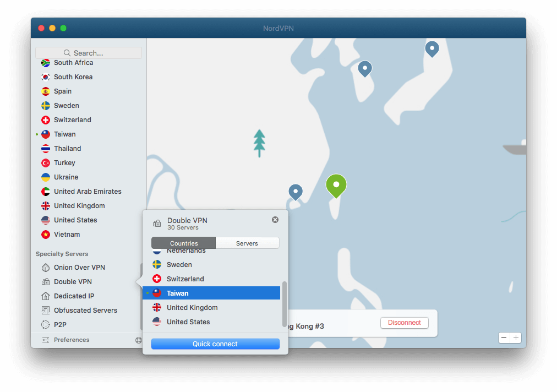This screenshot has height=392, width=557.
Task: Switch to the Countries tab
Action: [x=183, y=243]
